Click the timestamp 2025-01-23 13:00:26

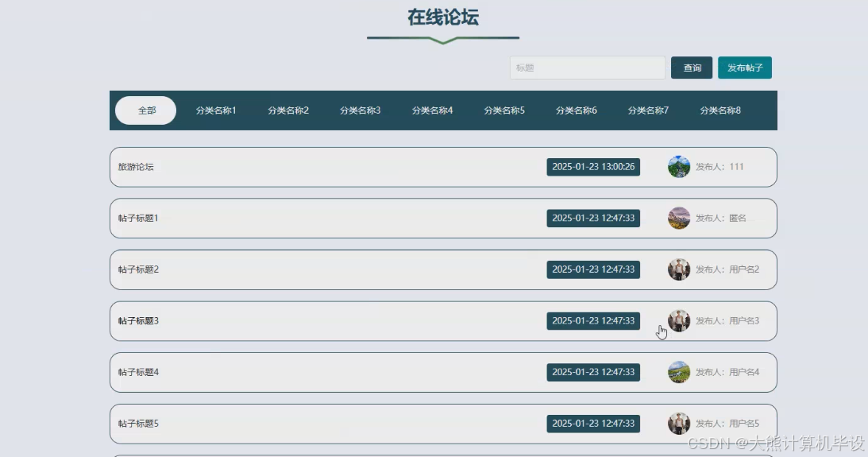593,167
